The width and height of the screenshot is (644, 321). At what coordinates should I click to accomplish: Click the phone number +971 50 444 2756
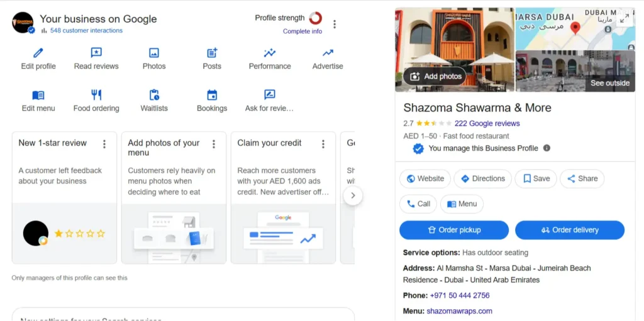(460, 295)
